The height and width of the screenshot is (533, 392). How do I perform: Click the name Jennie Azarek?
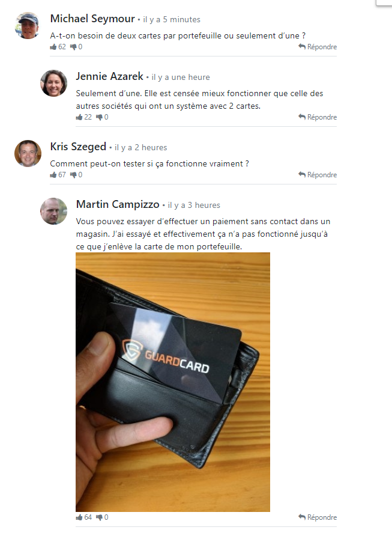tap(109, 76)
